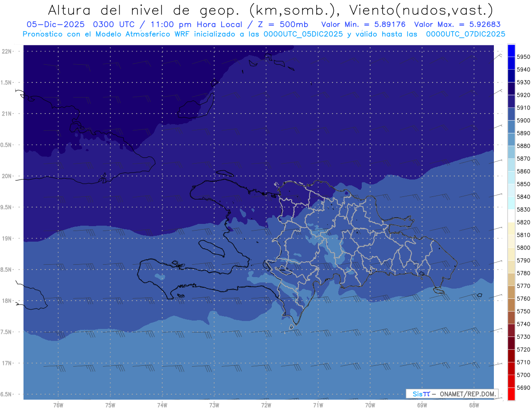Click the '68W' longitude label
Image resolution: width=532 pixels, height=411 pixels.
pyautogui.click(x=473, y=405)
